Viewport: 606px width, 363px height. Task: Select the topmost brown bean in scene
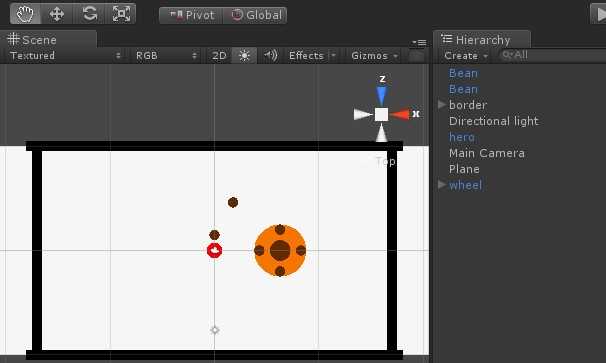(x=233, y=202)
